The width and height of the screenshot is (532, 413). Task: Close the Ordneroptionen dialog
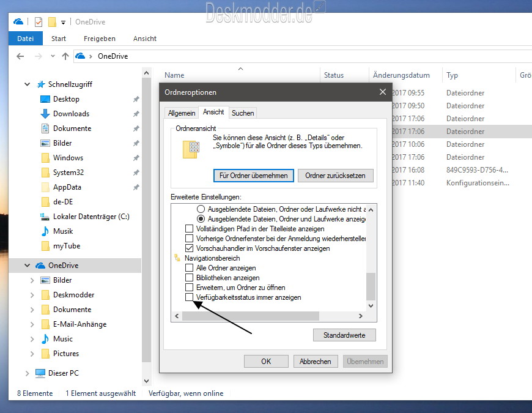click(x=382, y=92)
